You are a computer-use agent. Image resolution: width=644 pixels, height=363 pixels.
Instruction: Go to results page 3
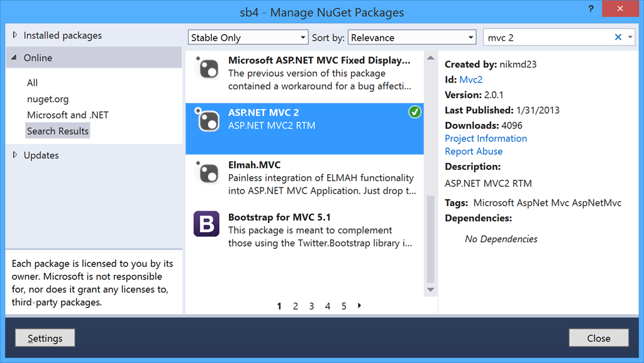[x=312, y=306]
